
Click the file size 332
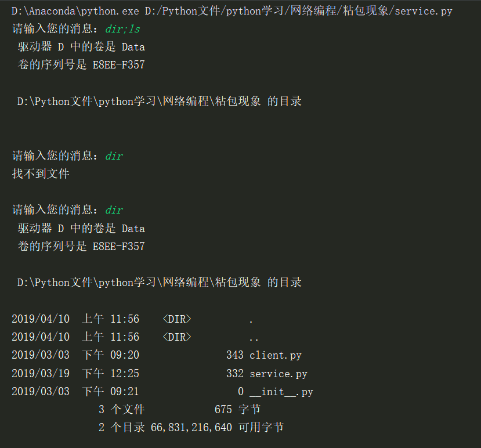(234, 373)
